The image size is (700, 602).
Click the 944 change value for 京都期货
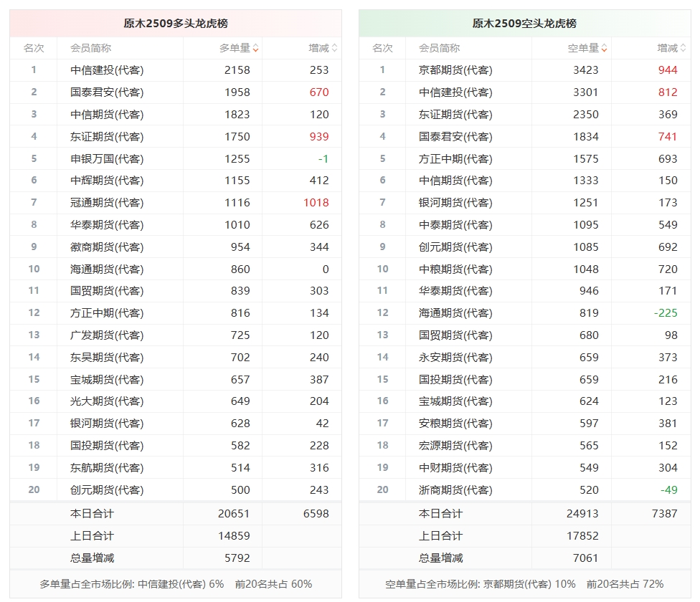pyautogui.click(x=668, y=70)
